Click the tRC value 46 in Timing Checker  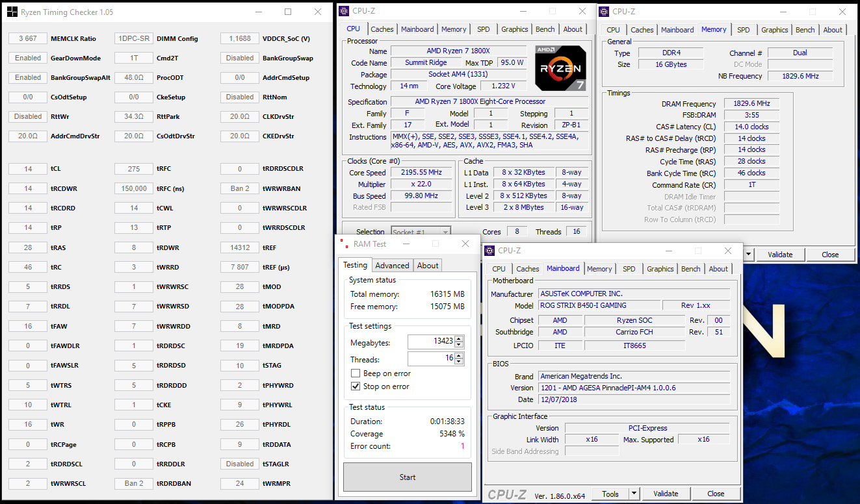(28, 267)
